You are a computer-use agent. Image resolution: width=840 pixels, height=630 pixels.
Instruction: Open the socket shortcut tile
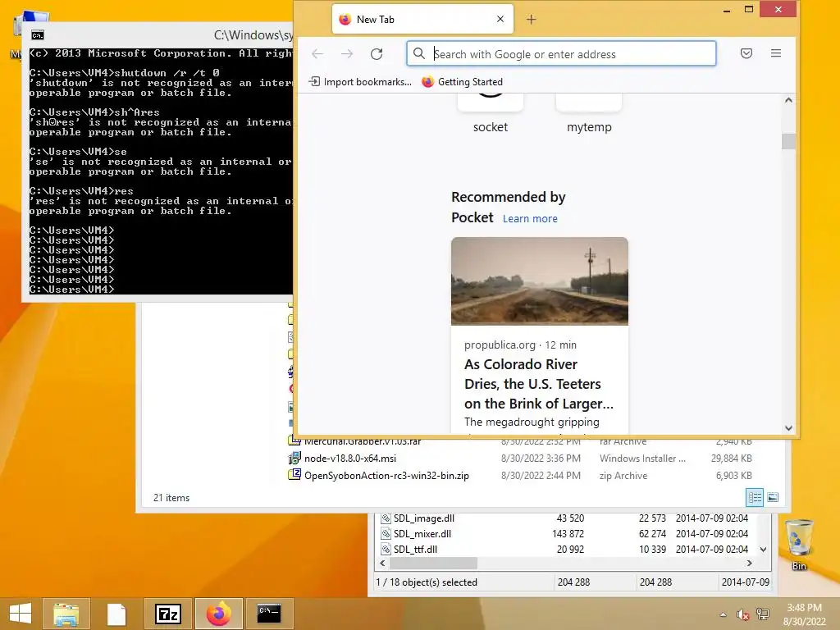pos(491,114)
